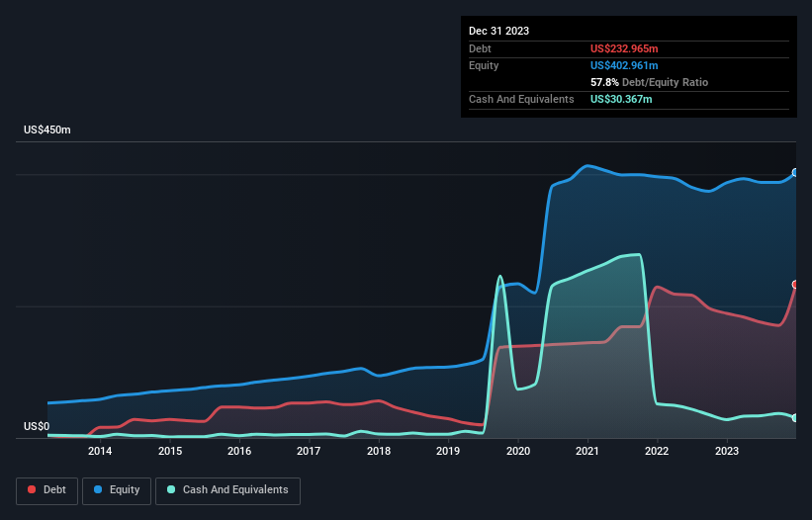
Task: Select the 2016 x-axis label
Action: (x=239, y=451)
